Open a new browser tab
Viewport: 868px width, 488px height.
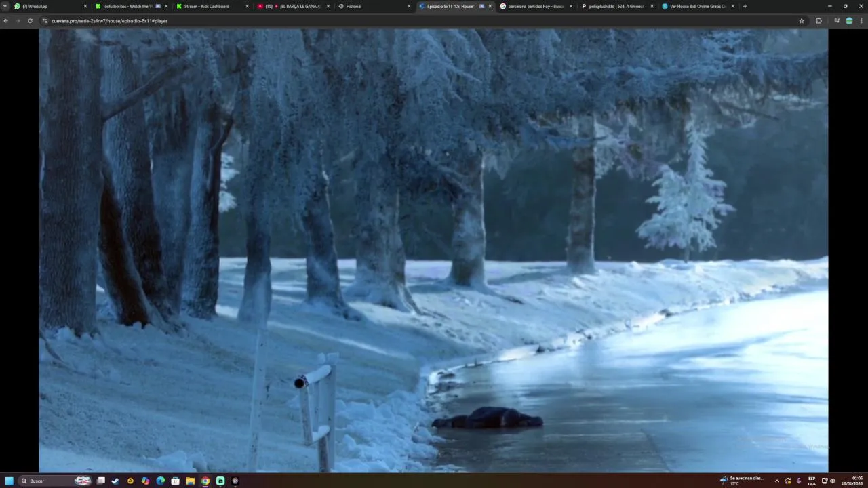(745, 6)
